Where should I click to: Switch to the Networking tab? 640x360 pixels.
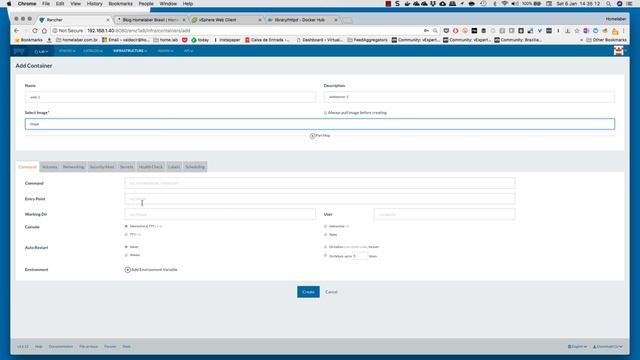73,167
